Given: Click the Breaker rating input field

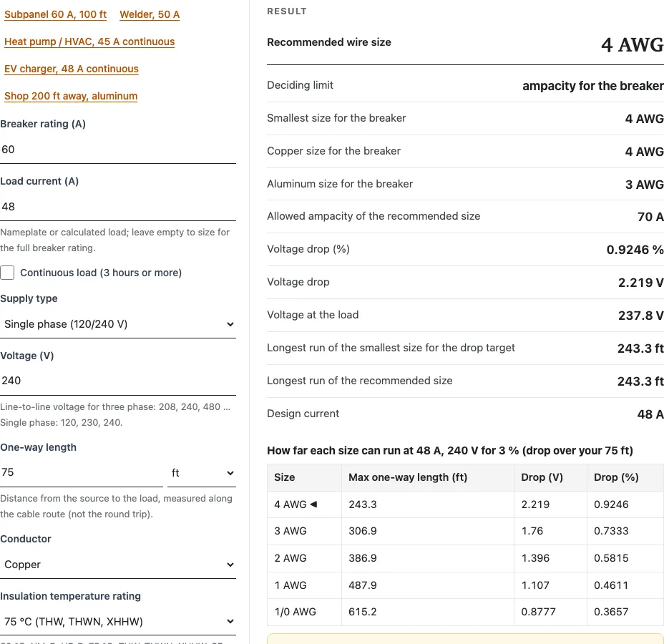Looking at the screenshot, I should [x=118, y=150].
